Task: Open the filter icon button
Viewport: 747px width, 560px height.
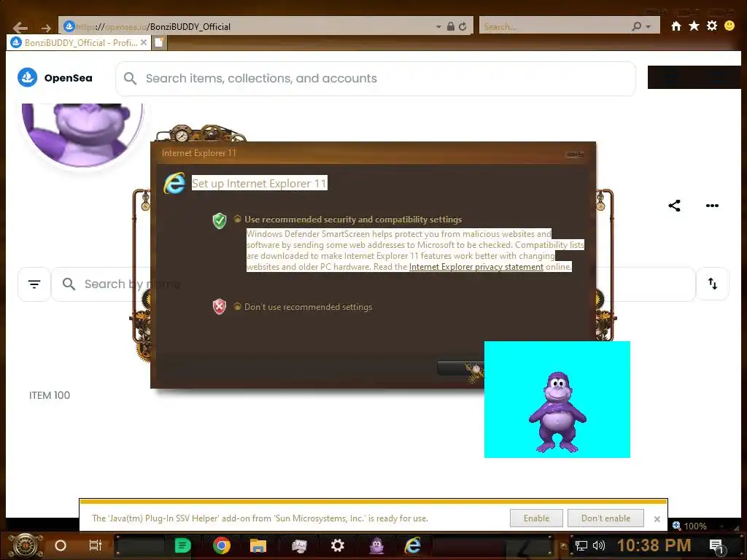Action: [x=34, y=284]
